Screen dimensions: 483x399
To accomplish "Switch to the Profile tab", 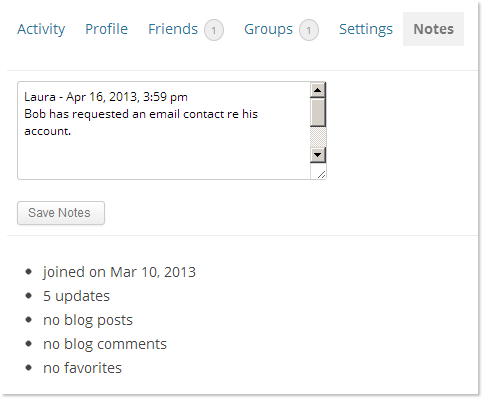I will click(x=106, y=29).
